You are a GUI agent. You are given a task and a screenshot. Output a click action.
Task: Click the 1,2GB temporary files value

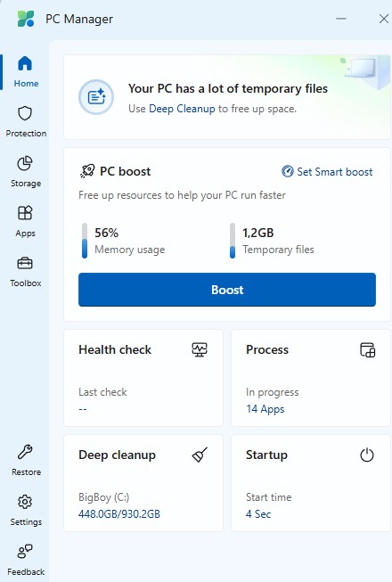[257, 233]
